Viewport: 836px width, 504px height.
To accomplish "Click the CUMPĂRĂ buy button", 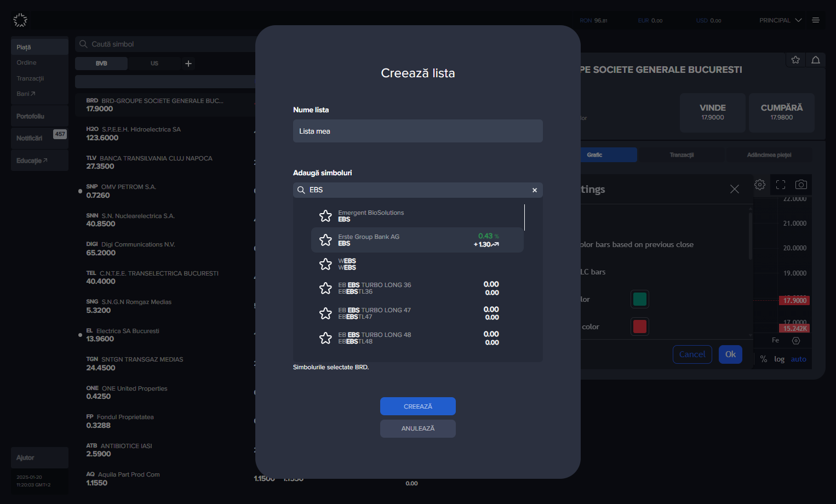I will [x=782, y=112].
